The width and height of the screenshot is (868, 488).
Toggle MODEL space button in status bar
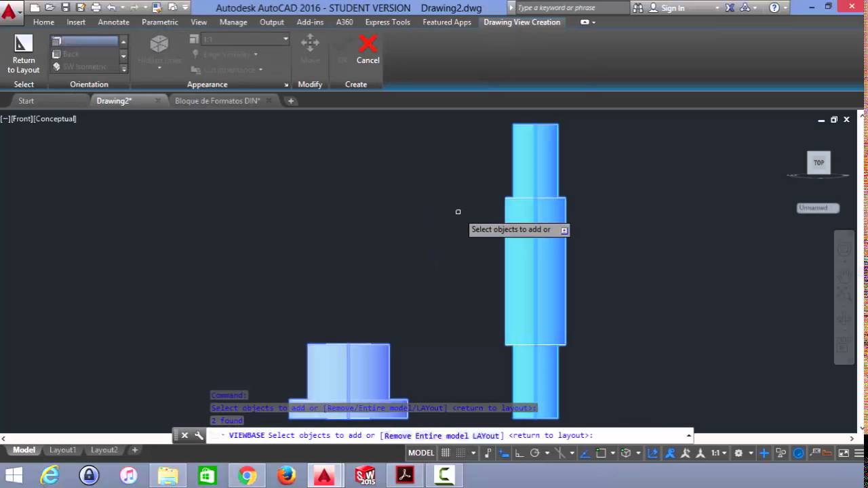420,453
